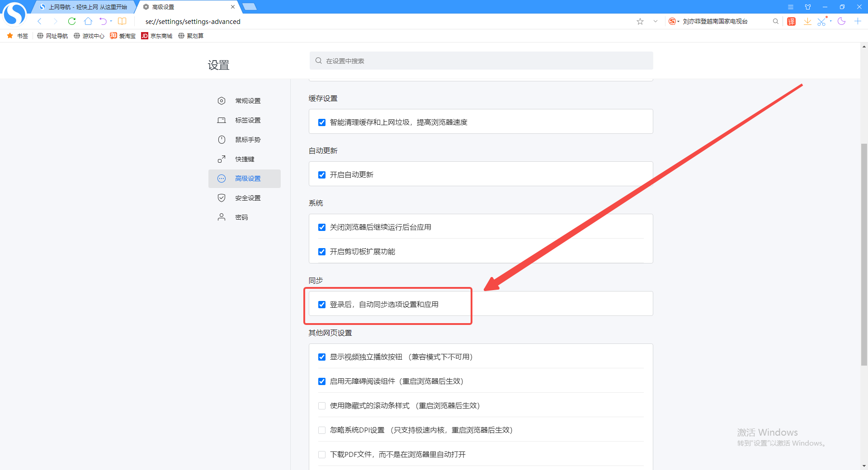This screenshot has height=470, width=868.
Task: Click the scrollbar up arrow
Action: [x=864, y=47]
